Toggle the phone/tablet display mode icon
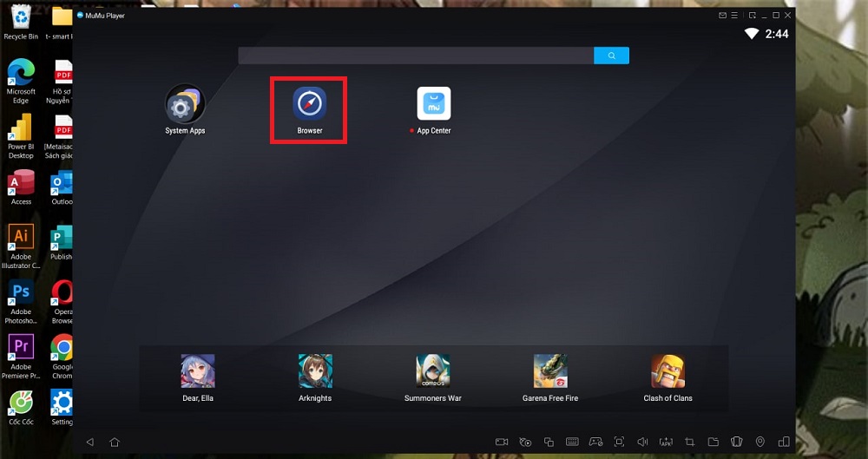 click(784, 442)
